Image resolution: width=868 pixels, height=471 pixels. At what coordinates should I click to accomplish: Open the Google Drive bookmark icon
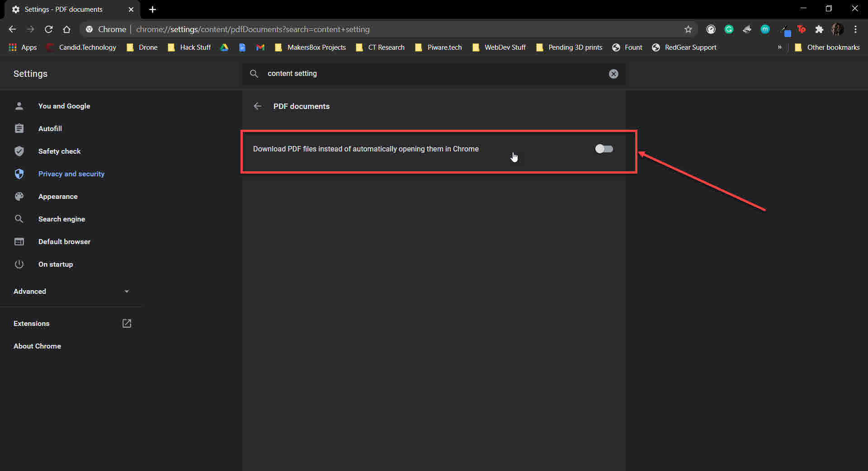(x=224, y=47)
